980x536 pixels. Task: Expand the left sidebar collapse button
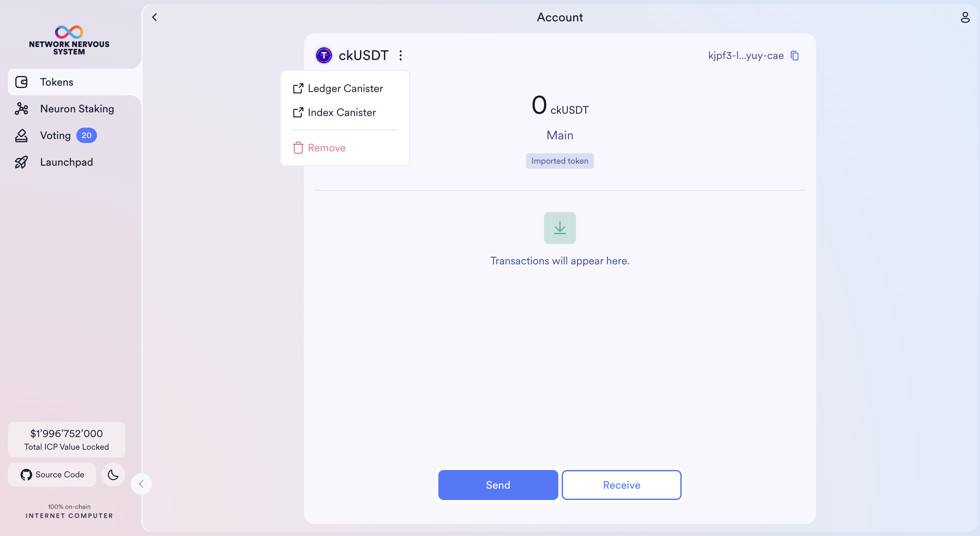pos(141,484)
